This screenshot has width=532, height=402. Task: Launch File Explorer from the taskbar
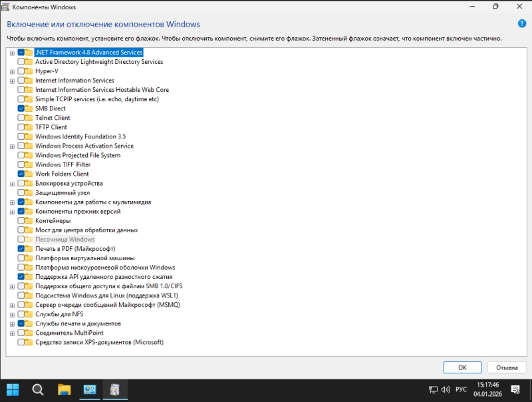pyautogui.click(x=64, y=389)
